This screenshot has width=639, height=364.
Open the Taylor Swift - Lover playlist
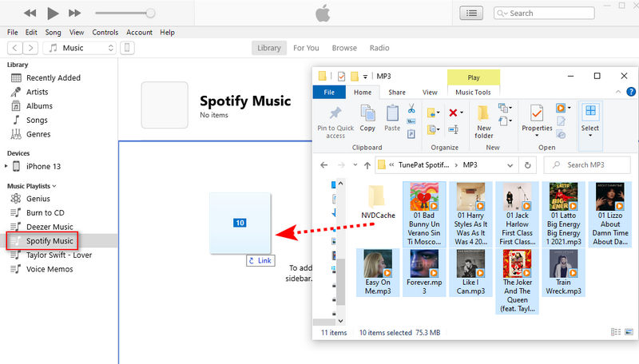coord(58,255)
